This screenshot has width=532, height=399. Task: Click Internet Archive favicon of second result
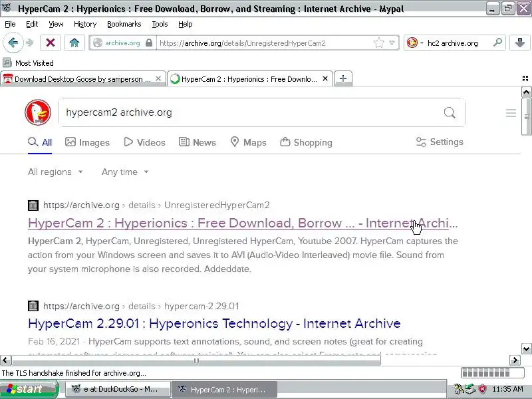pyautogui.click(x=33, y=306)
